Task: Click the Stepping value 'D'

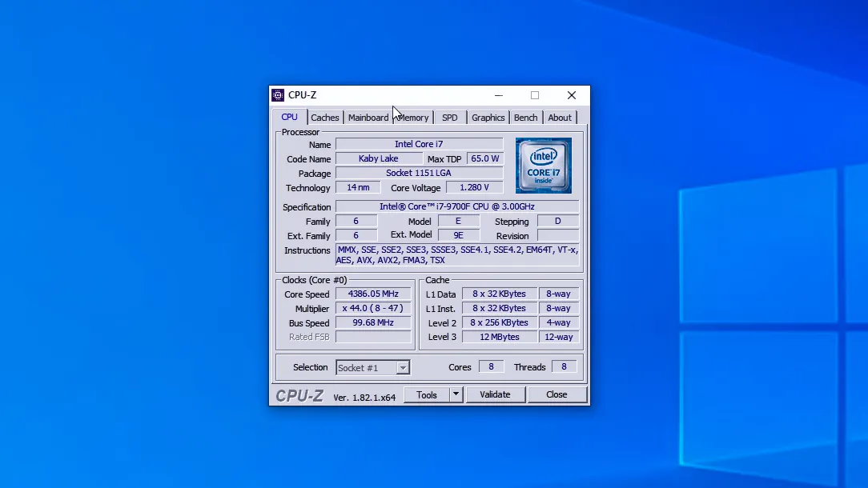Action: (x=558, y=221)
